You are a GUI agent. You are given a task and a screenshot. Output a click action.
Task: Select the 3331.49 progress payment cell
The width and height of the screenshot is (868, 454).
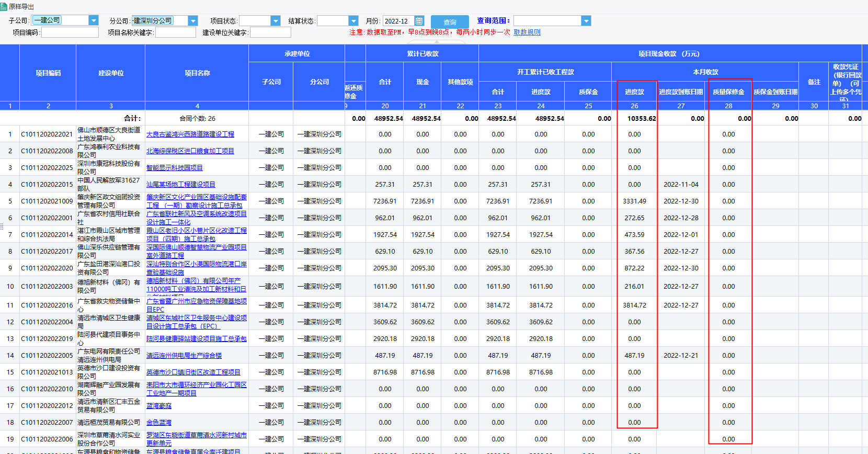[635, 201]
